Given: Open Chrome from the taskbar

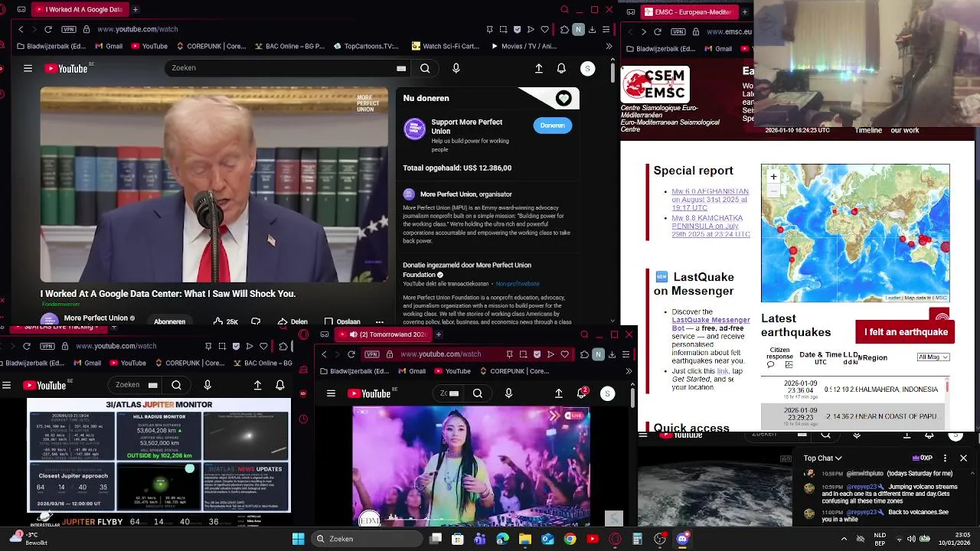Looking at the screenshot, I should pos(570,539).
